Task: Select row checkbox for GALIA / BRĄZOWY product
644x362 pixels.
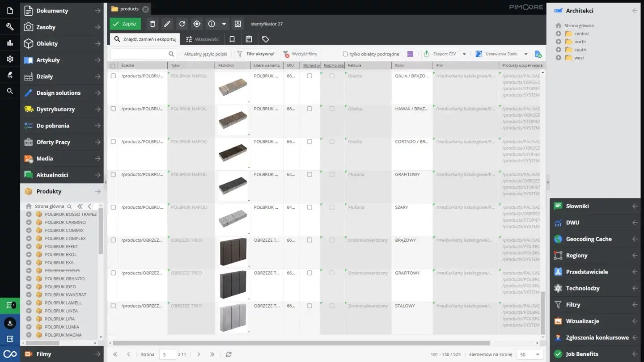Action: coord(113,76)
